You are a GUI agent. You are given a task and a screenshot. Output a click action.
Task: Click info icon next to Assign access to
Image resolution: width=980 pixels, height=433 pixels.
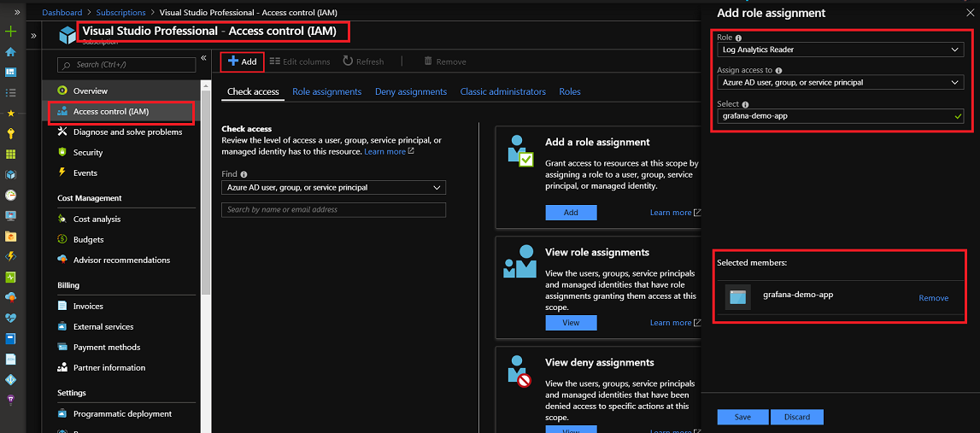[x=778, y=71]
